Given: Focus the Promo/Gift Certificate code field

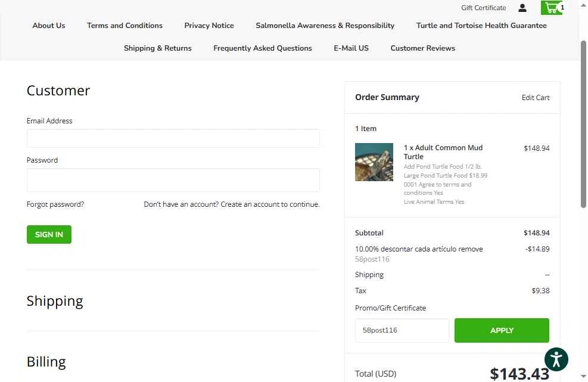Looking at the screenshot, I should pyautogui.click(x=402, y=330).
